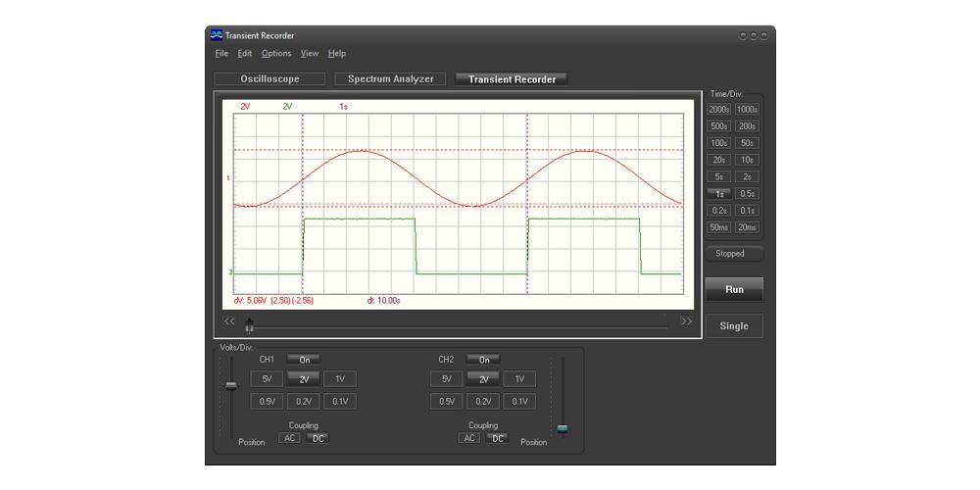
Task: Click the Transient Recorder app icon in title bar
Action: (217, 35)
